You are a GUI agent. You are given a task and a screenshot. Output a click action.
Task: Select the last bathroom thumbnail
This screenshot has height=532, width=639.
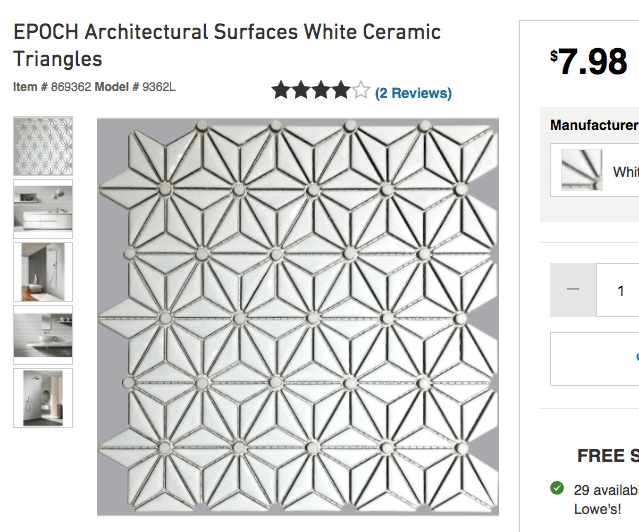pyautogui.click(x=42, y=398)
